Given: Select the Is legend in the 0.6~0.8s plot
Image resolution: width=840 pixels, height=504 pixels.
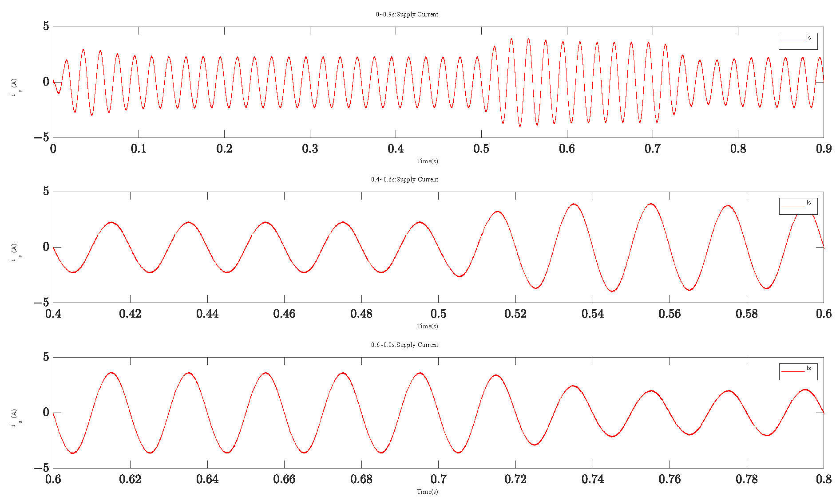Looking at the screenshot, I should coord(798,371).
